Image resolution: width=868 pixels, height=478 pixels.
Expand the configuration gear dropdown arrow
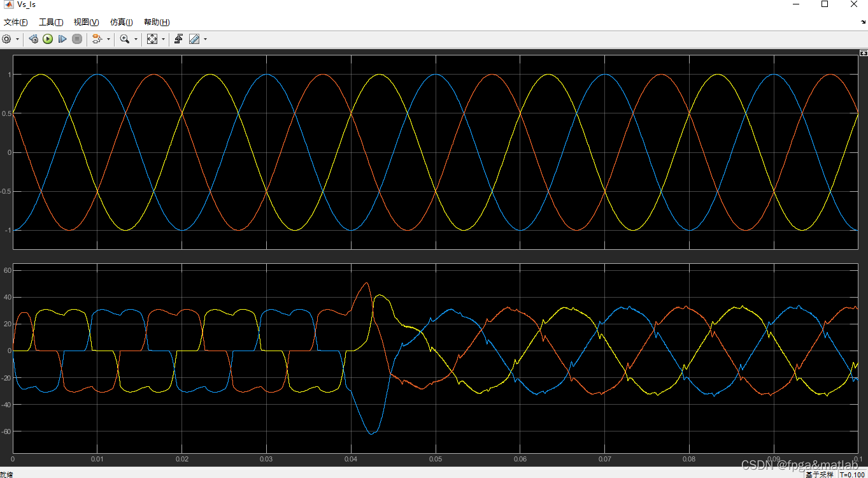[x=17, y=40]
